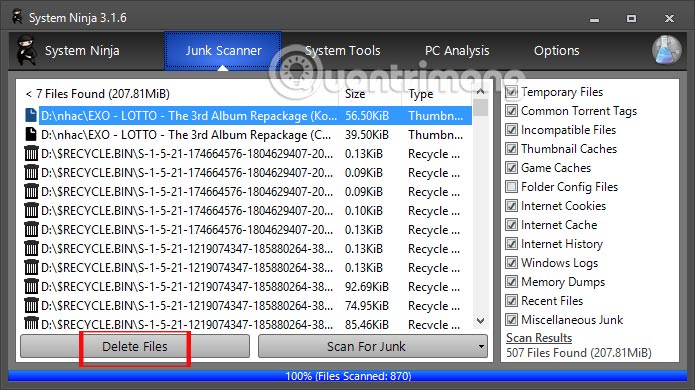Open the flask plugins icon
Screen dimensions: 695x390
[x=666, y=50]
